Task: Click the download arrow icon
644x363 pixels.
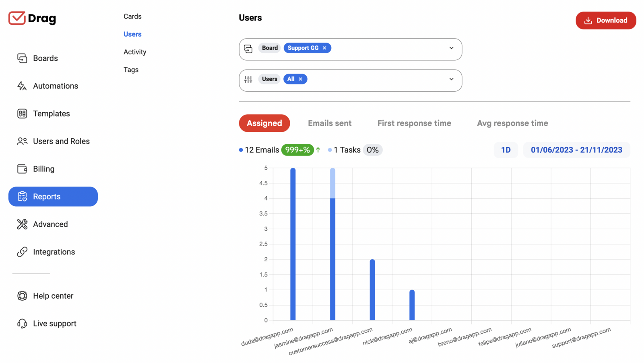Action: (x=588, y=21)
